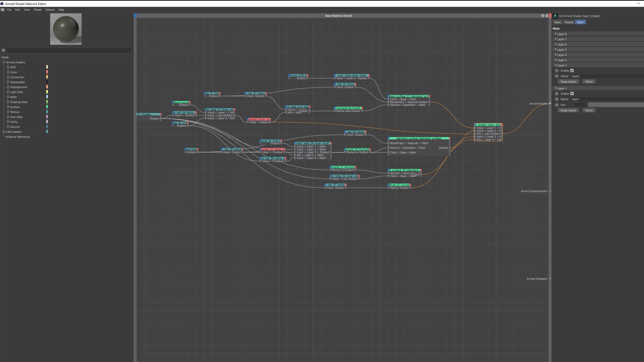The height and width of the screenshot is (362, 644).
Task: Click the Arnold Shader output port
Action: tap(550, 104)
